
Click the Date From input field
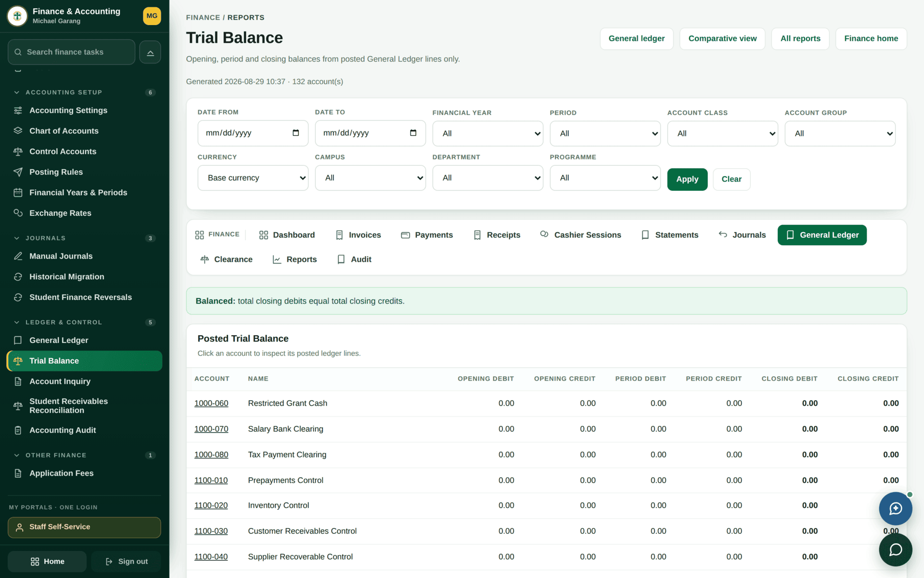click(x=253, y=133)
